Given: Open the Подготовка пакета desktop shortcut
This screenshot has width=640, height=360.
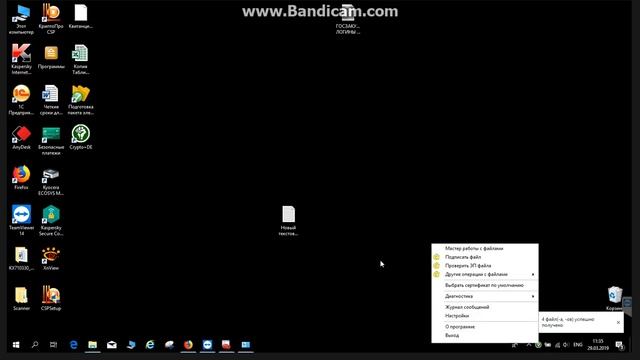Looking at the screenshot, I should (x=80, y=100).
